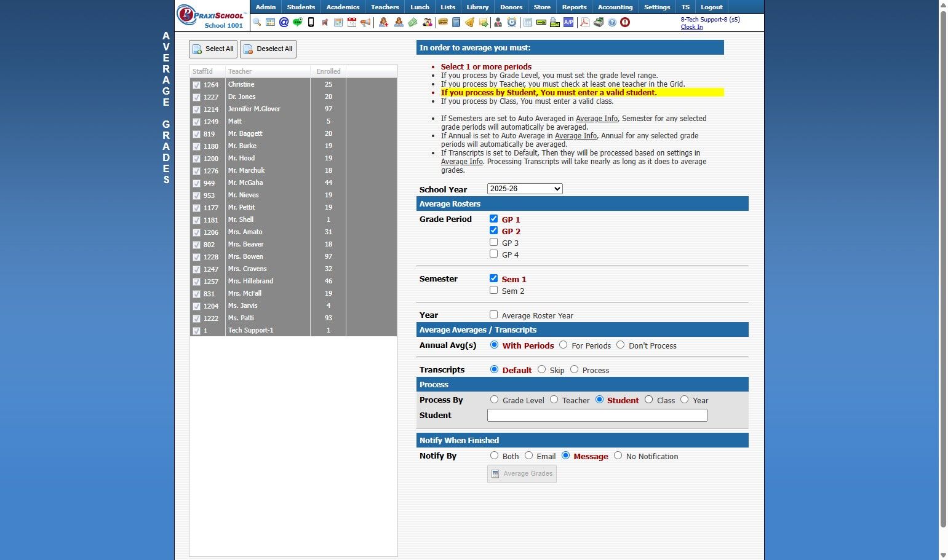Check the Sem 2 semester box

(x=493, y=290)
